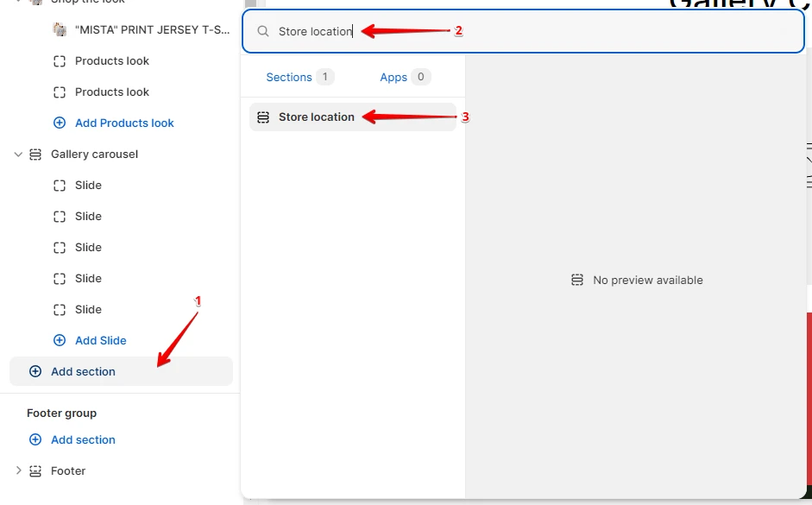This screenshot has width=812, height=505.
Task: Click the Store location search field
Action: (x=523, y=32)
